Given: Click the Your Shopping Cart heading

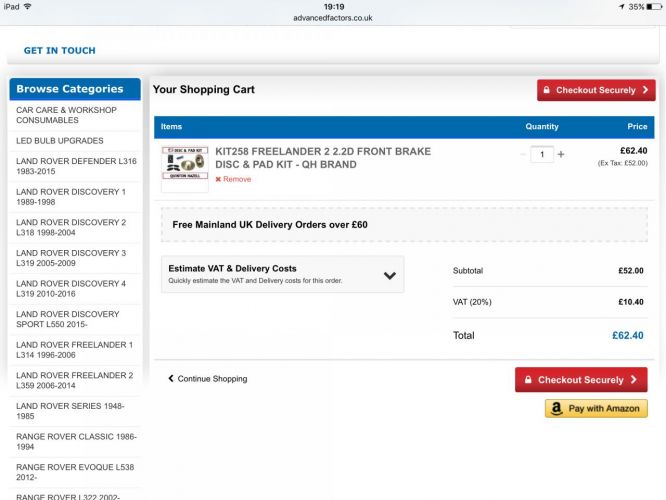Looking at the screenshot, I should [204, 89].
